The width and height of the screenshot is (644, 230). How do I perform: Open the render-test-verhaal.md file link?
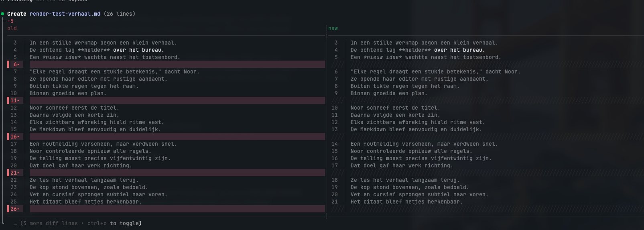click(x=65, y=14)
